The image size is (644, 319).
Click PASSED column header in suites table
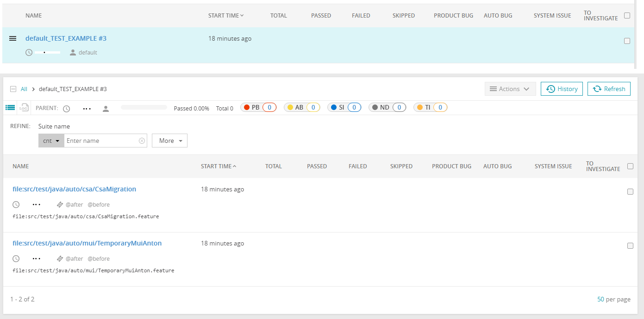click(317, 166)
